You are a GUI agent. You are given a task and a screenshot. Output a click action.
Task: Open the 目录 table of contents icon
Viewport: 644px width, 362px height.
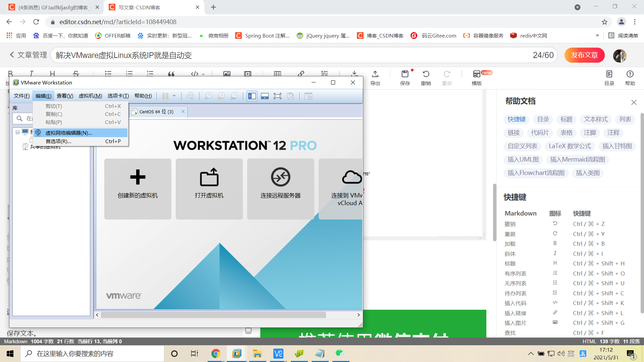609,78
